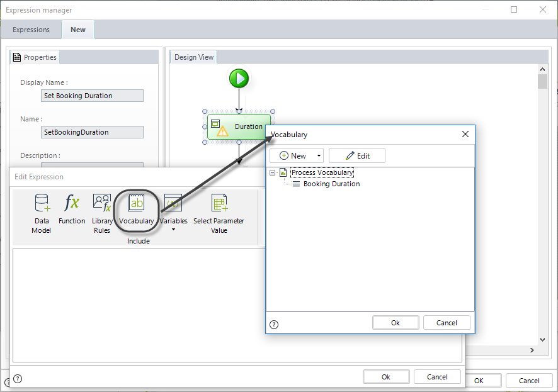
Task: Open help in the Vocabulary dialog
Action: (274, 324)
